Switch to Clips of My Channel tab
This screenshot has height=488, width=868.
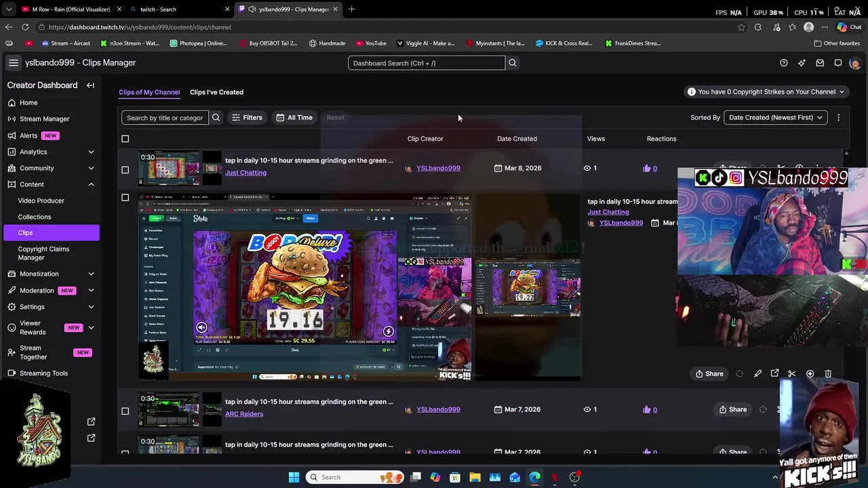coord(149,92)
